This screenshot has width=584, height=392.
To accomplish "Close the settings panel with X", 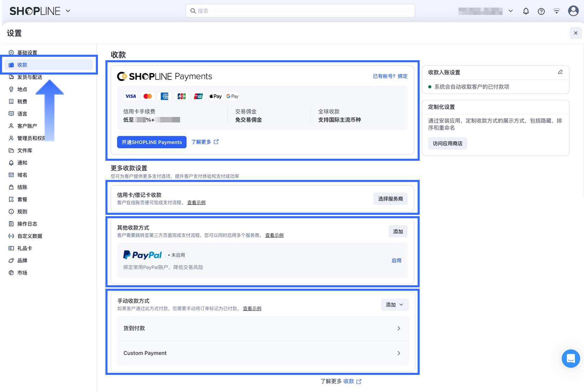I will click(x=576, y=33).
